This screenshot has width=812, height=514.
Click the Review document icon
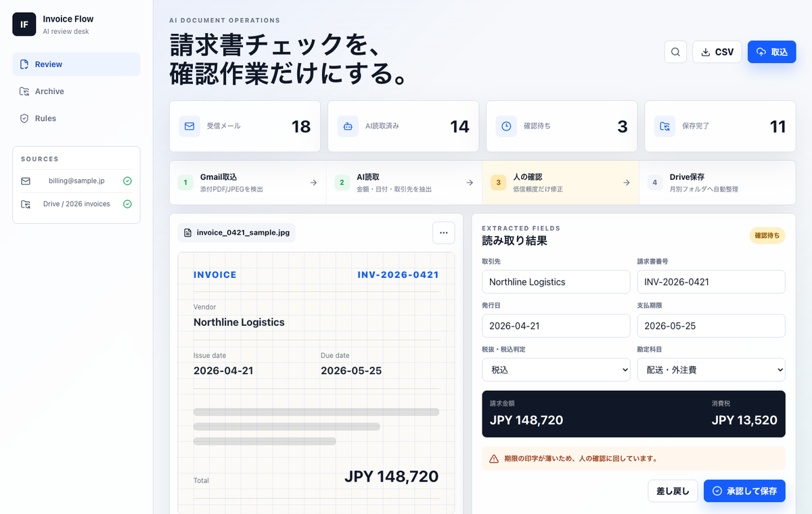point(24,64)
